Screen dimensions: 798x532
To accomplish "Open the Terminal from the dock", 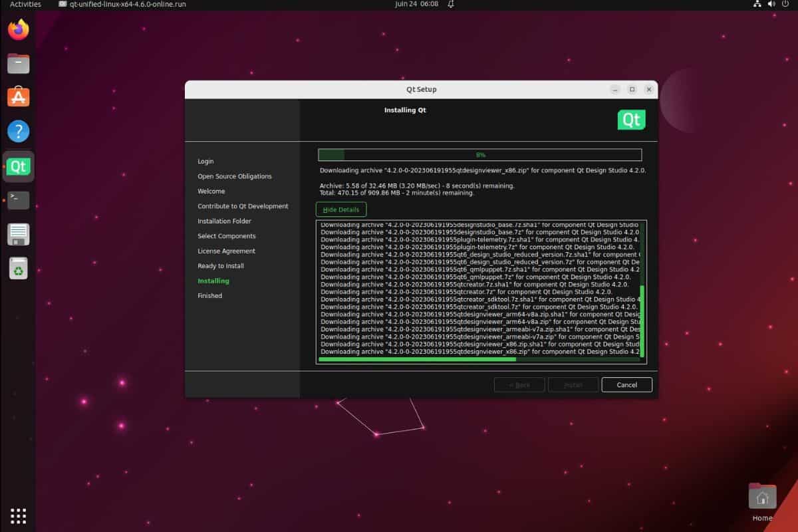I will tap(19, 200).
